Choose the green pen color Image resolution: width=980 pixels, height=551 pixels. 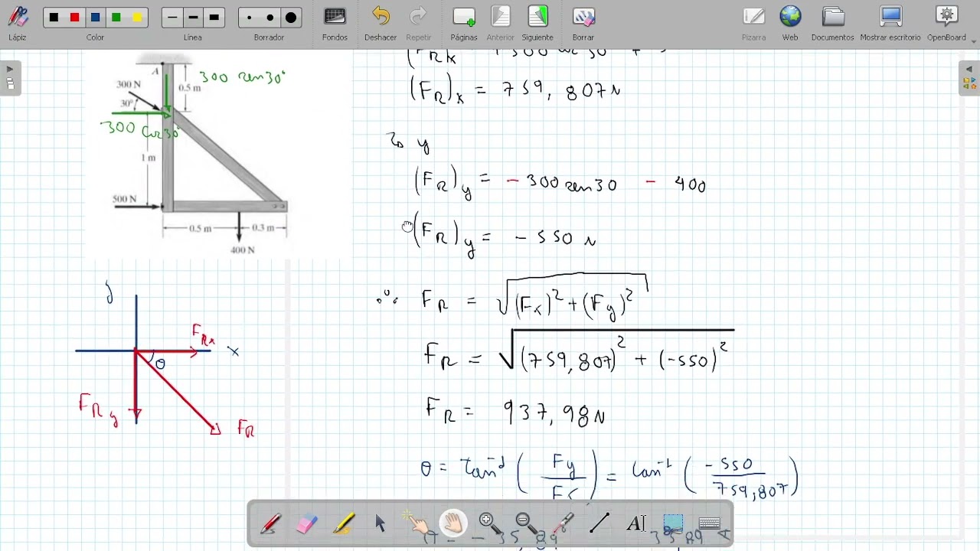(x=116, y=18)
